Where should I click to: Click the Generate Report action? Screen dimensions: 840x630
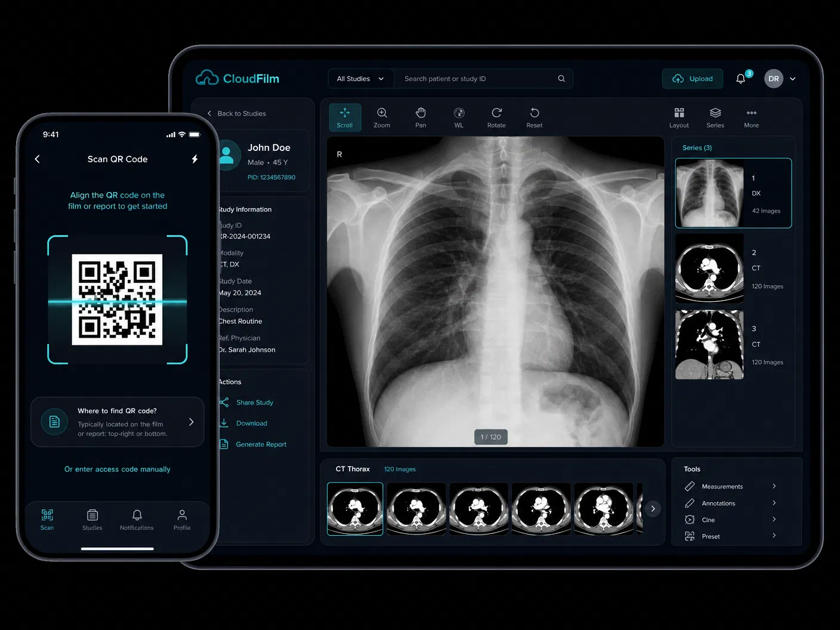pyautogui.click(x=253, y=444)
